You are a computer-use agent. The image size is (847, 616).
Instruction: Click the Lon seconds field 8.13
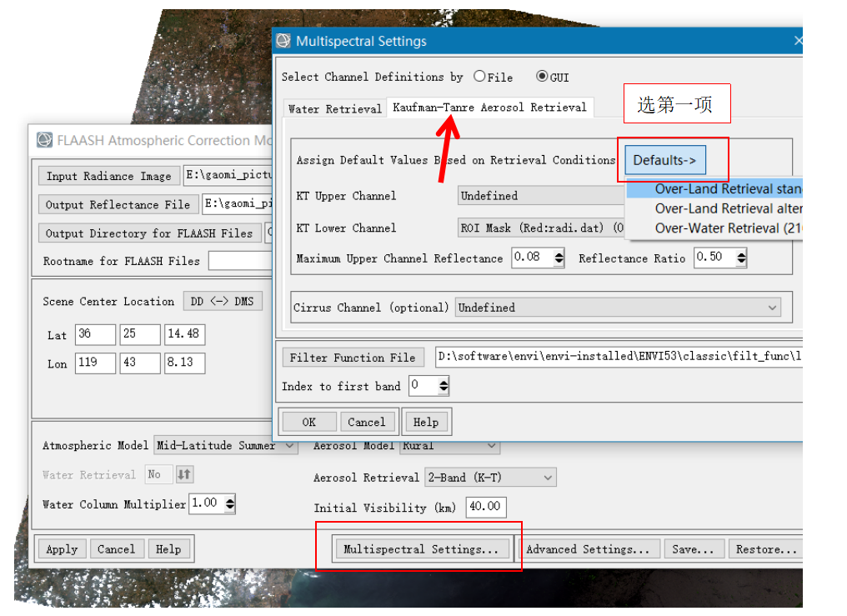pyautogui.click(x=185, y=363)
